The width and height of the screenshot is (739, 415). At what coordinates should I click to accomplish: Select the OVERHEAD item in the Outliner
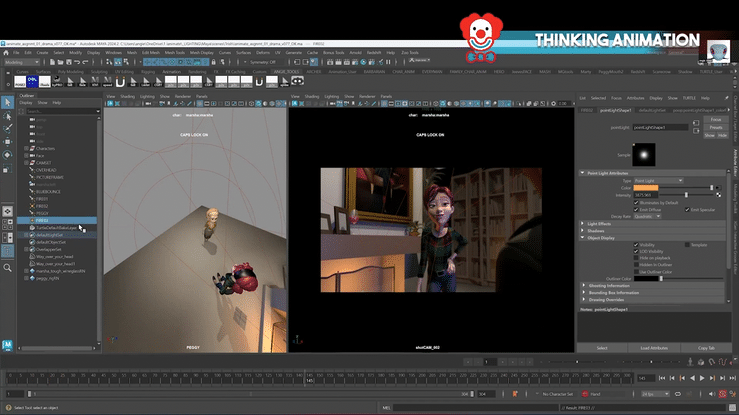click(46, 170)
